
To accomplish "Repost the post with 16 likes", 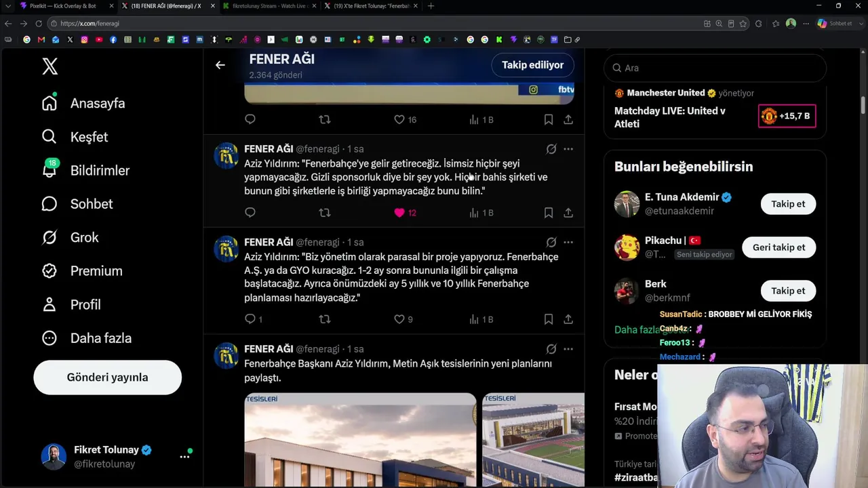I will pos(325,119).
